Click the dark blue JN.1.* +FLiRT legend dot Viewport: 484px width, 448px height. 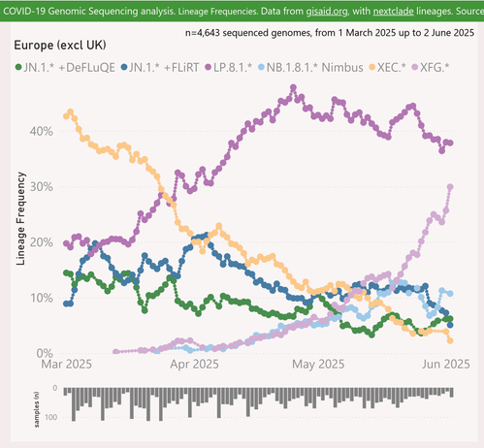(124, 67)
